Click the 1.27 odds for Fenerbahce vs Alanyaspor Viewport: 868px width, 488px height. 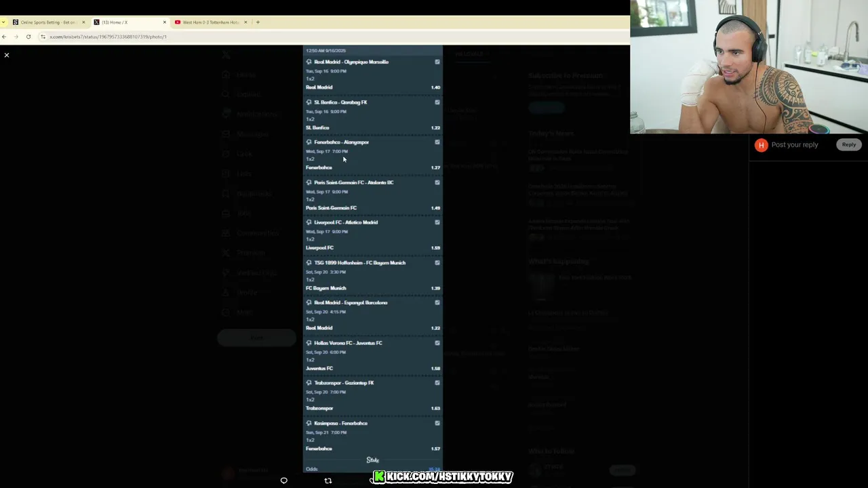[x=435, y=167]
